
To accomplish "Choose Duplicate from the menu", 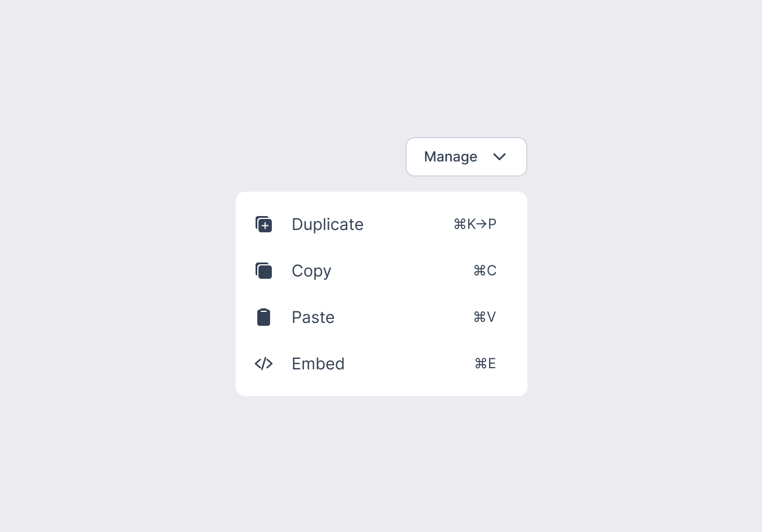I will (328, 224).
